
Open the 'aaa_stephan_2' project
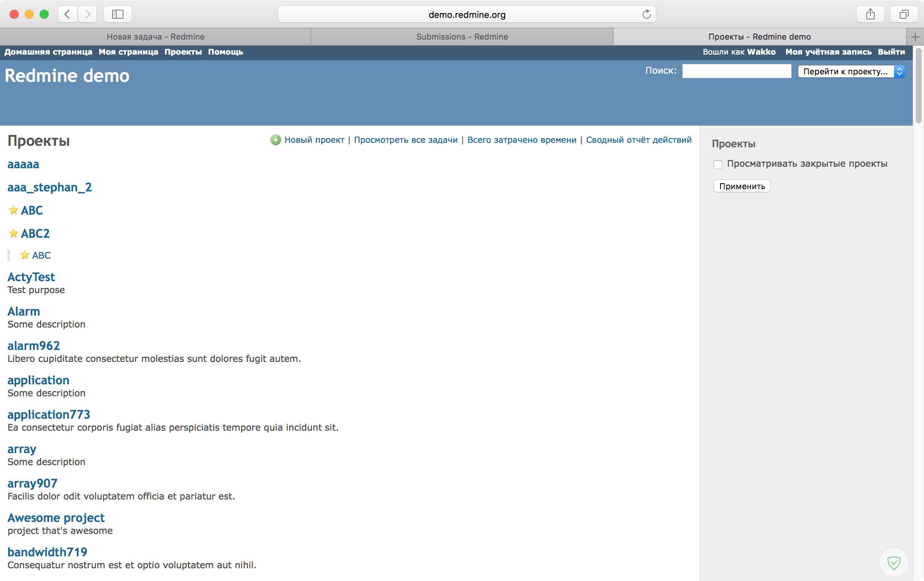pos(49,187)
